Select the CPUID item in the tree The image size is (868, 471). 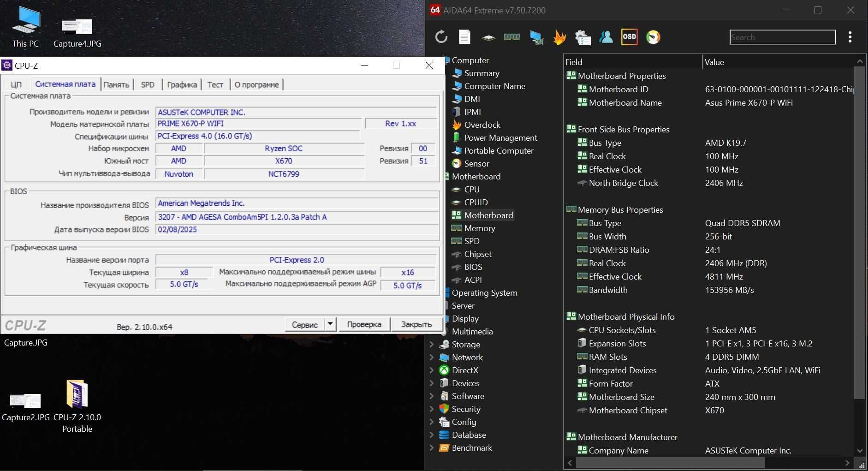point(476,203)
